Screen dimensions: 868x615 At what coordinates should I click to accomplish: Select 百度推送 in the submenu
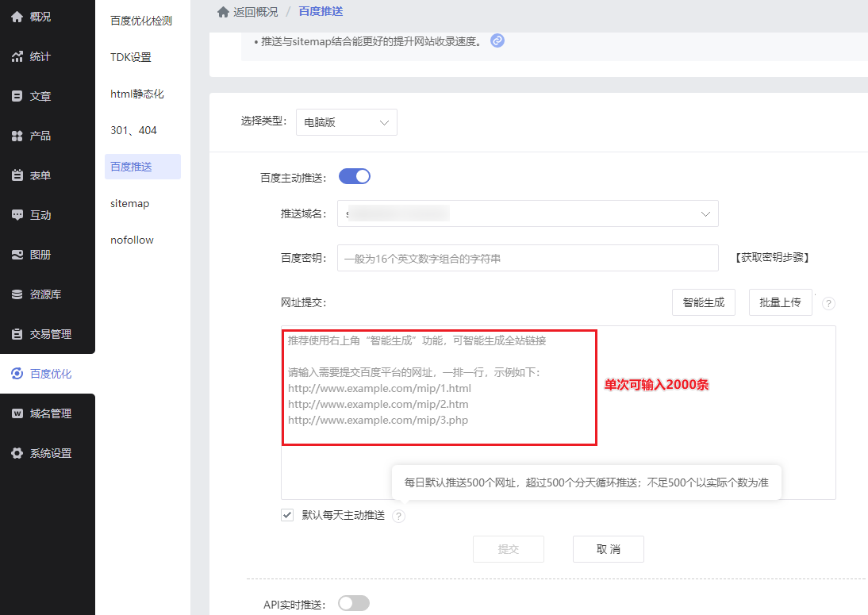[x=143, y=167]
